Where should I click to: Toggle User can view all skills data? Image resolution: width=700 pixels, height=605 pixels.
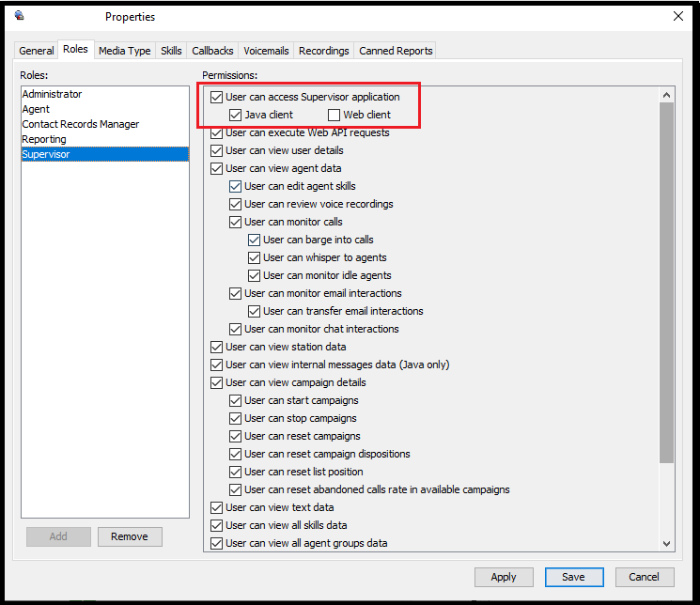[x=216, y=525]
